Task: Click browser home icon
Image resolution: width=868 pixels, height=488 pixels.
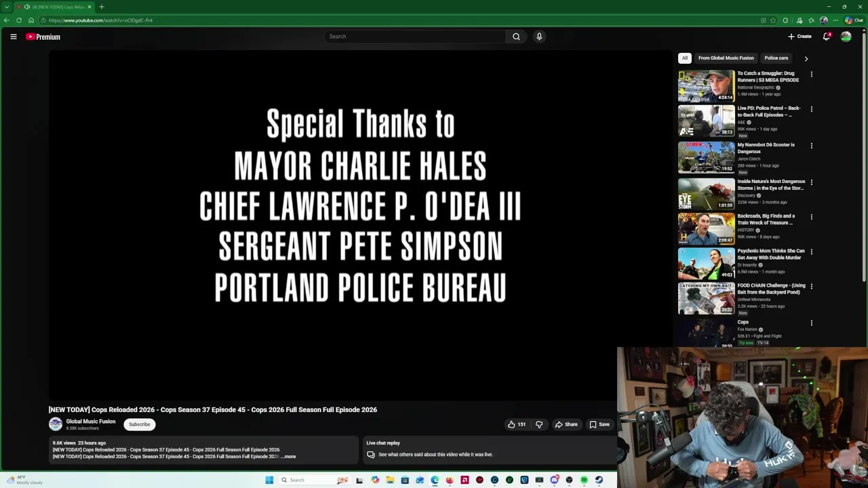Action: click(x=31, y=20)
